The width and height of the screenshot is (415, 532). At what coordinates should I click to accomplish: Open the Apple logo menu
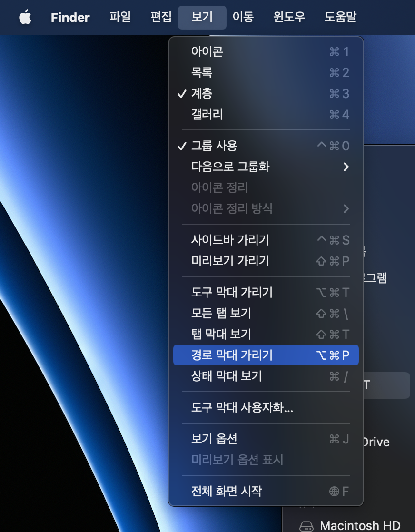pyautogui.click(x=25, y=17)
